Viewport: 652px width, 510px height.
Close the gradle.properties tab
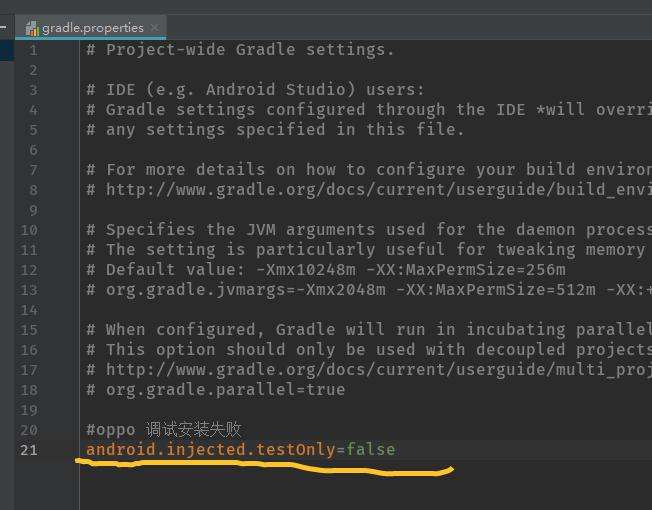154,28
